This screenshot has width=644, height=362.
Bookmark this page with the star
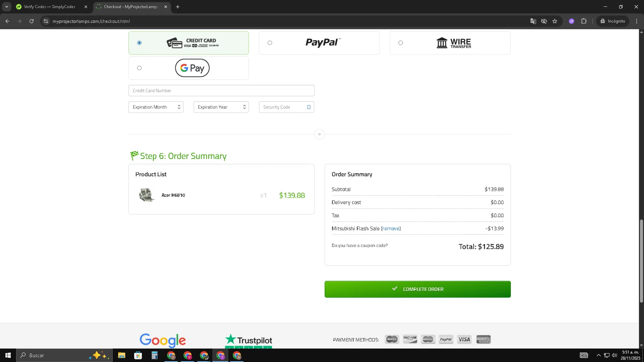[555, 21]
